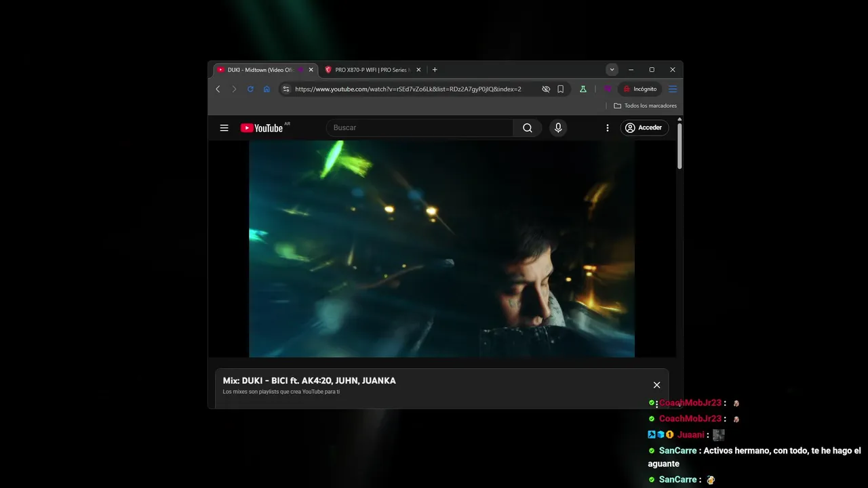Image resolution: width=868 pixels, height=488 pixels.
Task: View site information icon in address bar
Action: pos(286,89)
